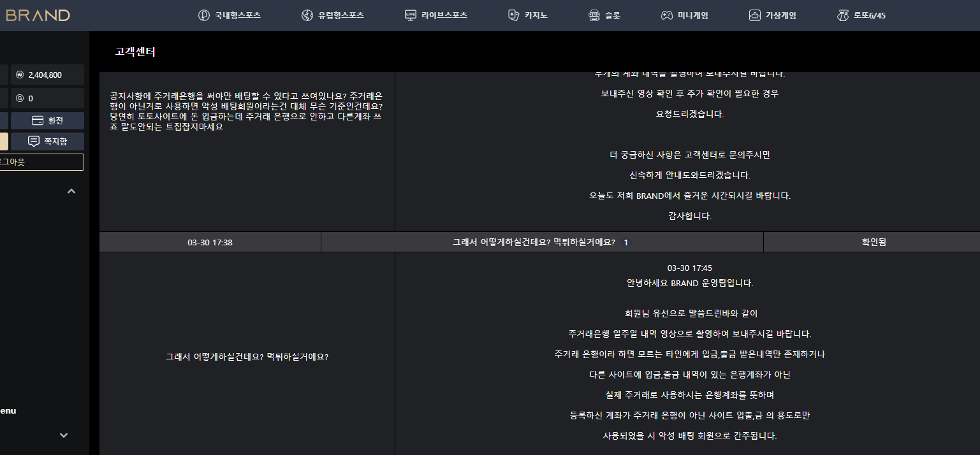Screen dimensions: 980x455
Task: Collapse the sidebar section with the up chevron
Action: [x=71, y=191]
